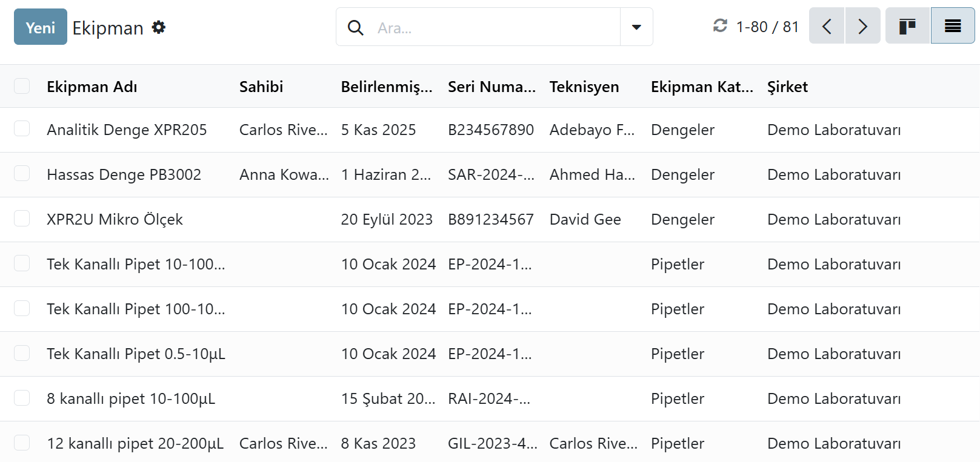This screenshot has height=462, width=980.
Task: Toggle the select-all checkbox in header
Action: pos(22,86)
